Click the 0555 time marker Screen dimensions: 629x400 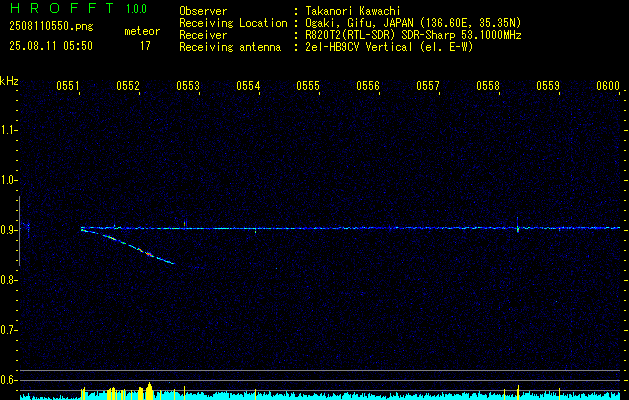[308, 86]
